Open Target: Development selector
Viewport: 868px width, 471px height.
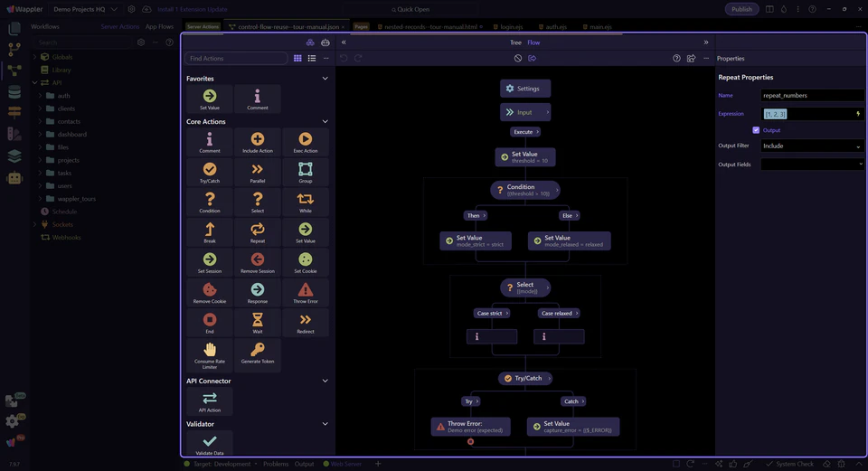click(x=222, y=464)
